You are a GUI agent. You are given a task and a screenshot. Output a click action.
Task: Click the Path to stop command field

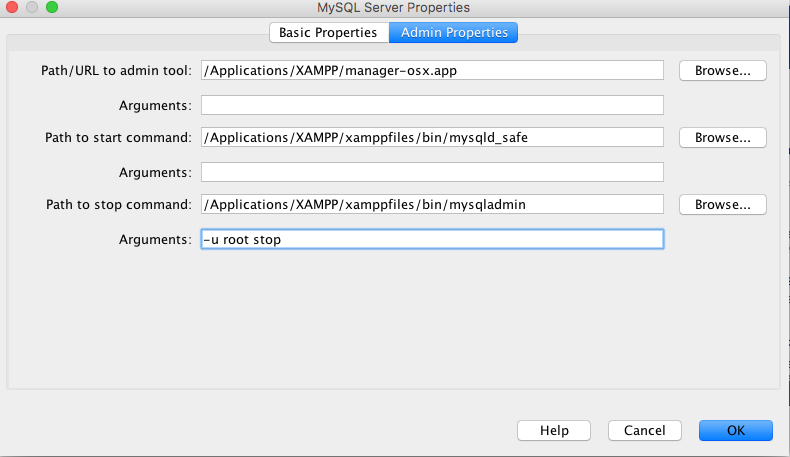[432, 205]
